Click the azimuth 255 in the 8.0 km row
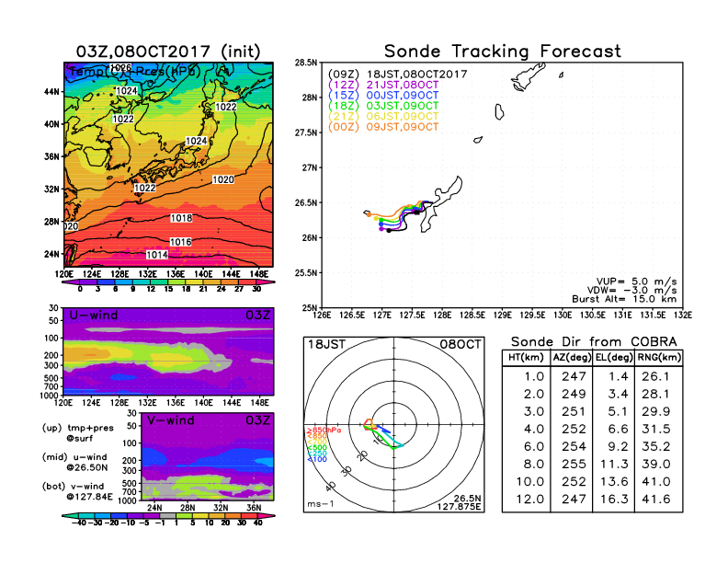The height and width of the screenshot is (563, 728). 574,465
